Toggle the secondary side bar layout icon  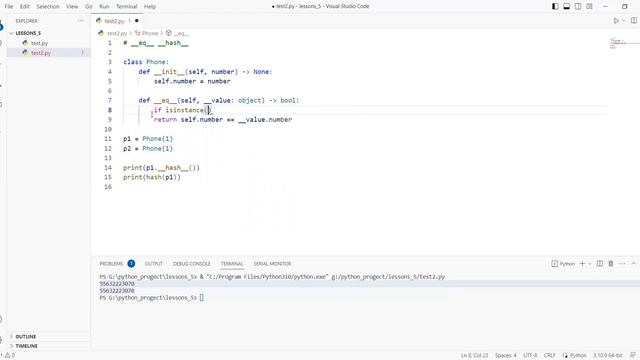coord(578,6)
